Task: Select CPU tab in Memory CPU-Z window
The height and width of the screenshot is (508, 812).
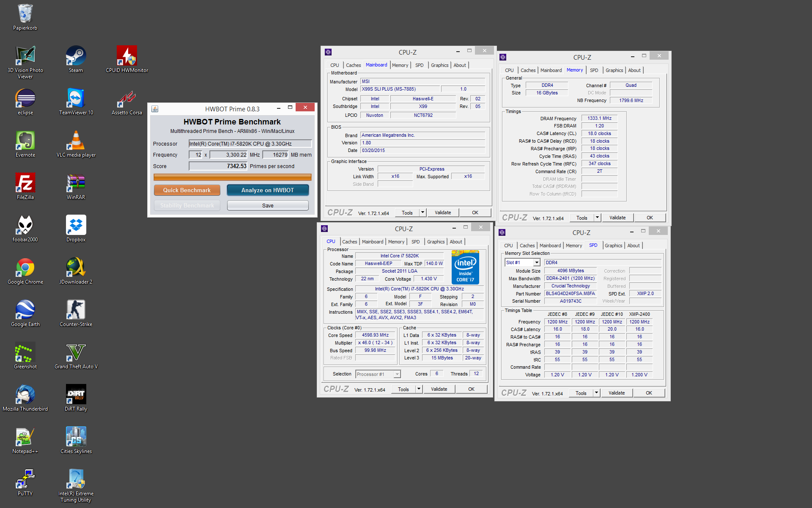Action: point(509,70)
